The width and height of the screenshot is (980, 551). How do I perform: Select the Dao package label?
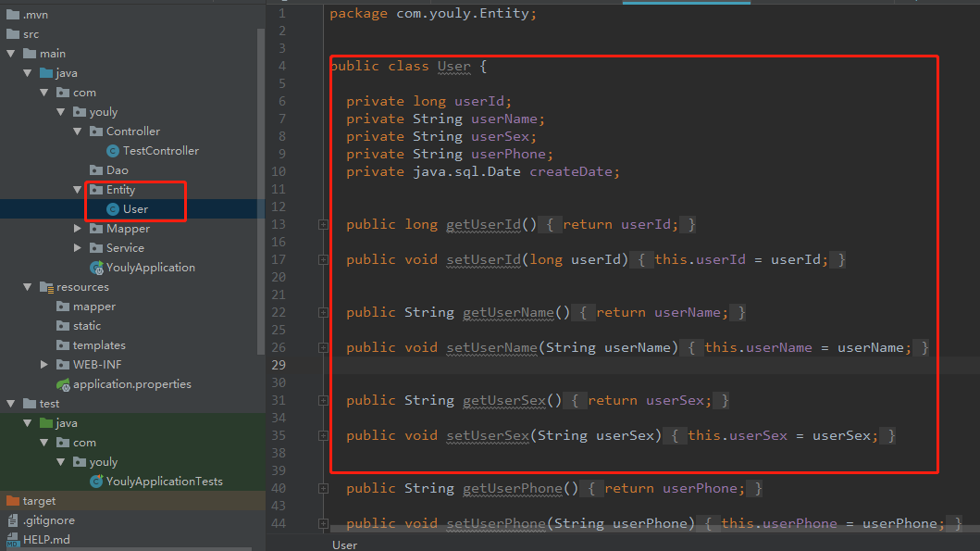tap(117, 170)
